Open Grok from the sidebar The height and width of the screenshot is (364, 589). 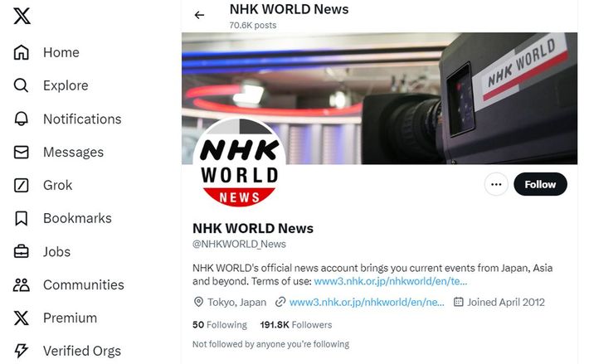tap(43, 185)
